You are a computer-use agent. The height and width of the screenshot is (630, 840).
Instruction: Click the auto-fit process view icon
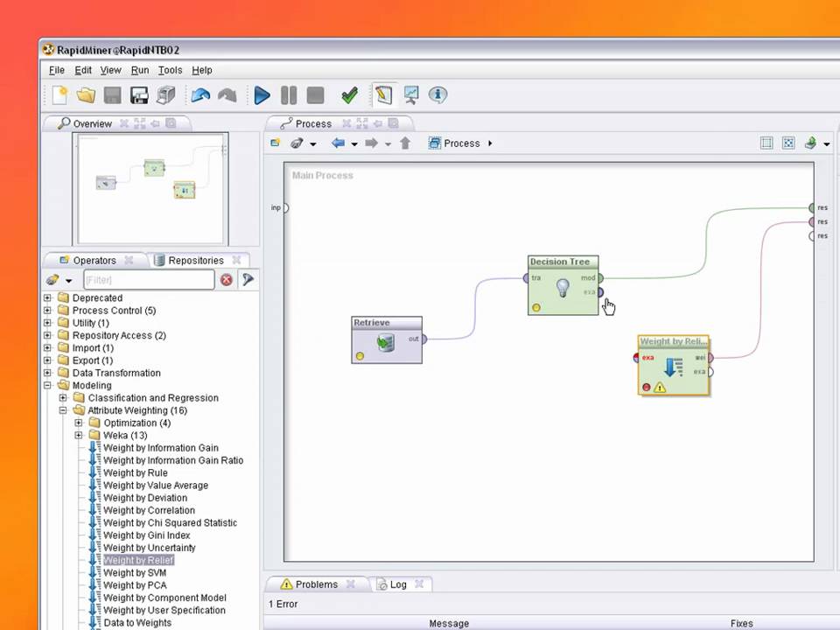click(788, 143)
